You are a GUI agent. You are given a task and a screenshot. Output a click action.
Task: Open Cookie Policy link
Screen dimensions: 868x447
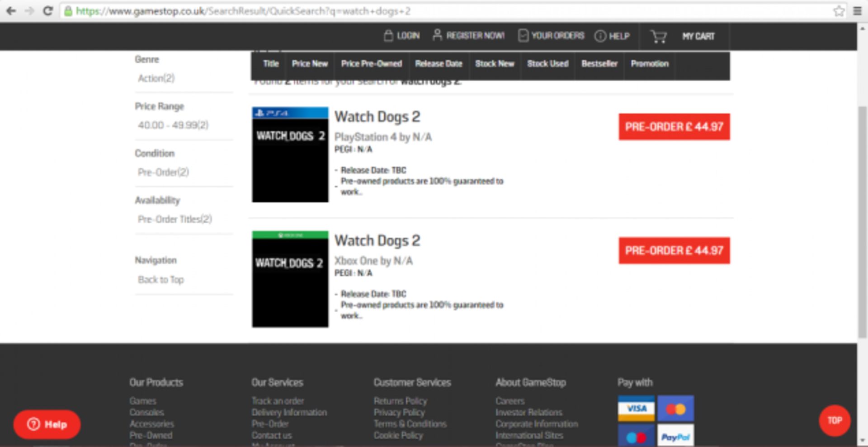click(x=398, y=435)
